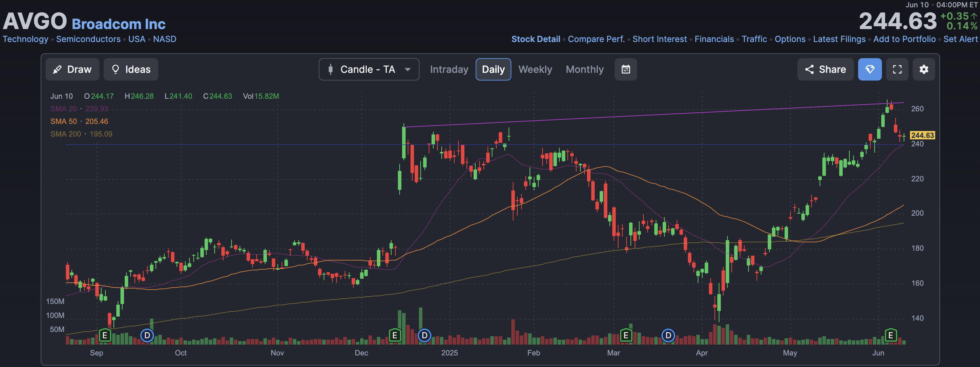Click the share icon beside Share label
This screenshot has height=367, width=980.
809,69
